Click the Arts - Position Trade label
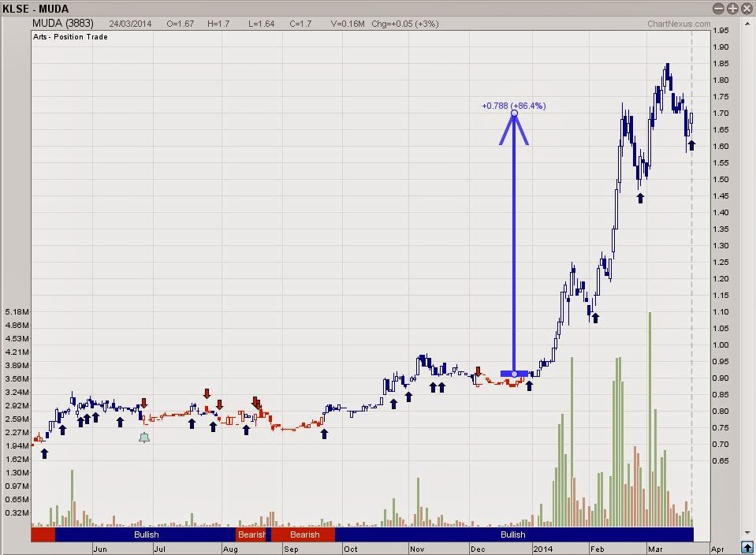756x555 pixels. coord(69,36)
